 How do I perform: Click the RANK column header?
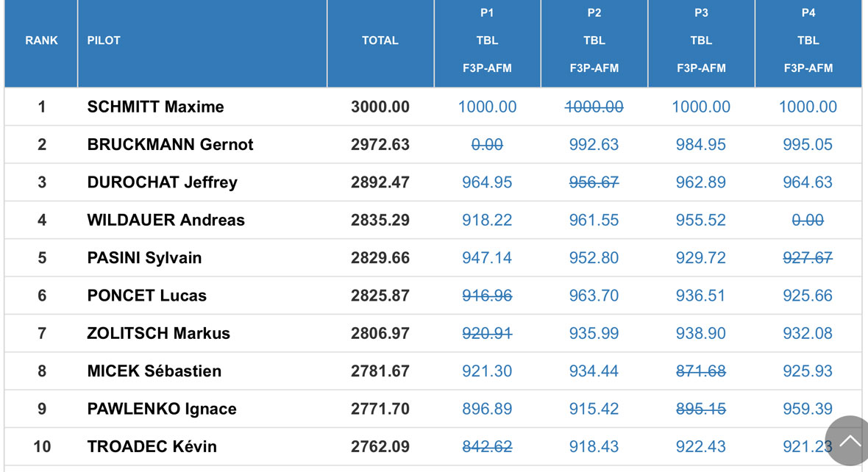click(41, 40)
